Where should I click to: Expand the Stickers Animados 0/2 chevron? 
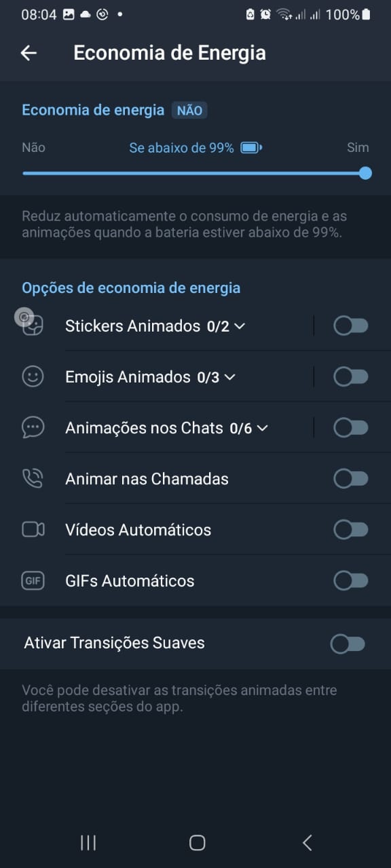point(239,326)
